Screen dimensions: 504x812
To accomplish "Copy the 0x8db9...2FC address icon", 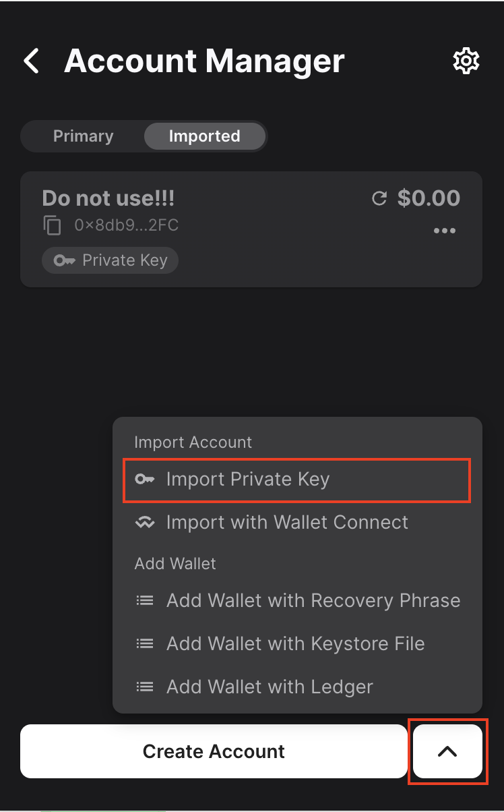I will (53, 225).
